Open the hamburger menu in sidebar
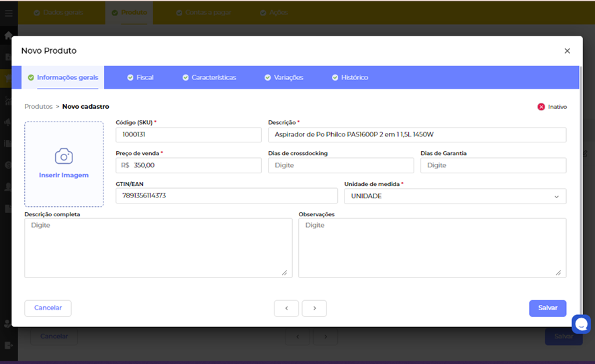595x364 pixels. coord(8,13)
